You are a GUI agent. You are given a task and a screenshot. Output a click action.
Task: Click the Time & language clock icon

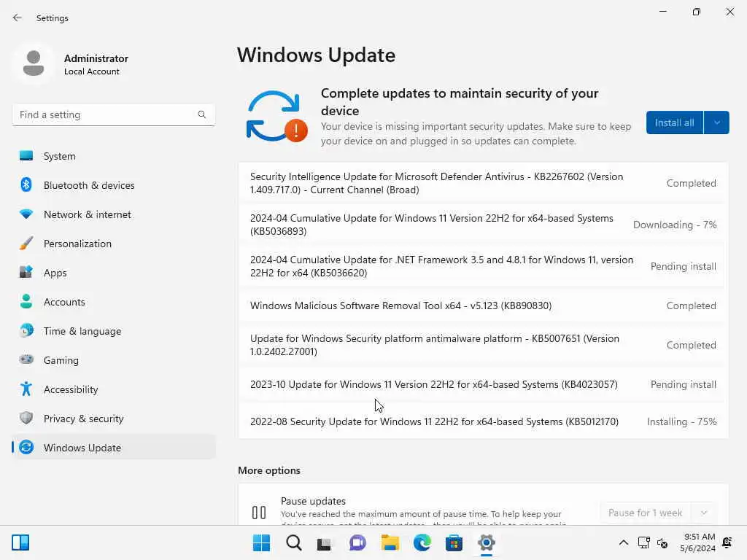coord(26,330)
